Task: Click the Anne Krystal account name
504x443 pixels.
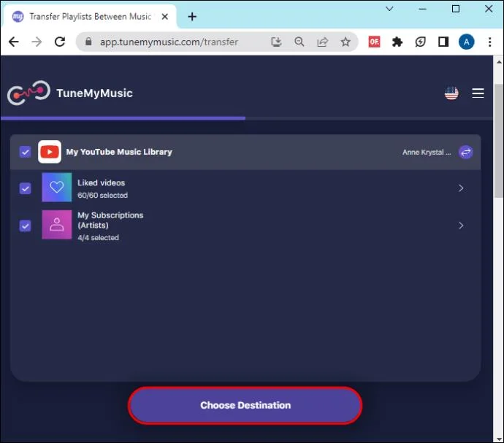Action: point(427,153)
